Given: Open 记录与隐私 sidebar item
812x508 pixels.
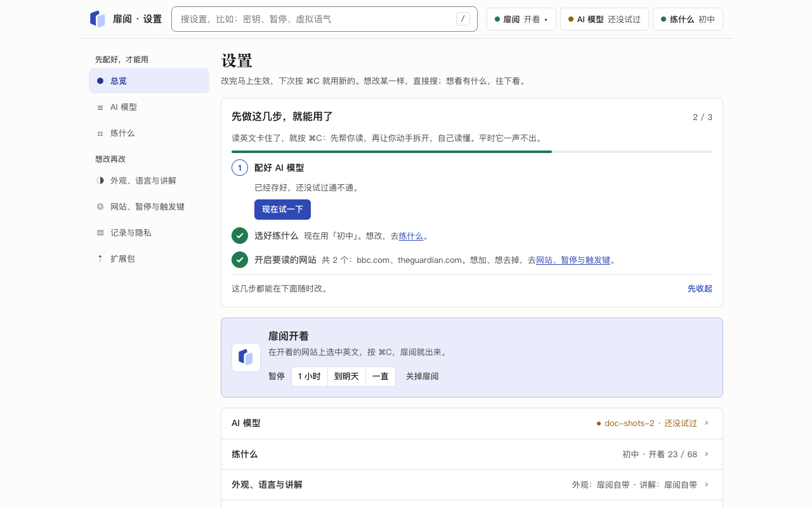Looking at the screenshot, I should [x=149, y=232].
